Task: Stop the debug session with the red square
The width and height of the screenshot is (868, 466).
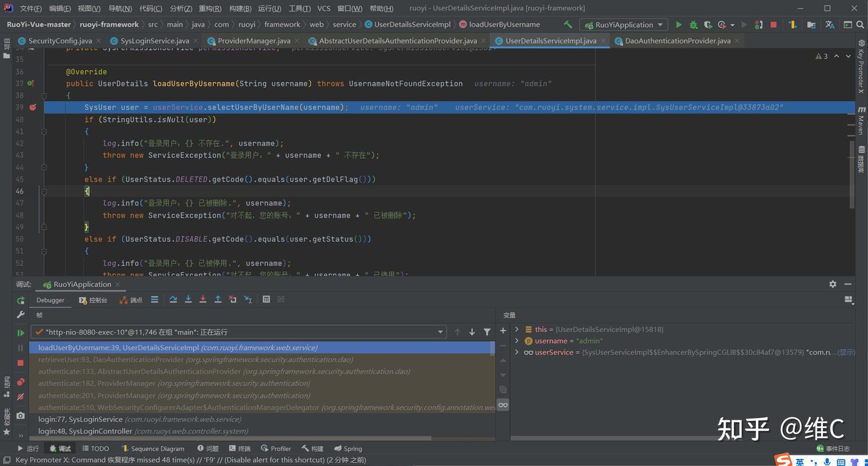Action: click(x=20, y=363)
